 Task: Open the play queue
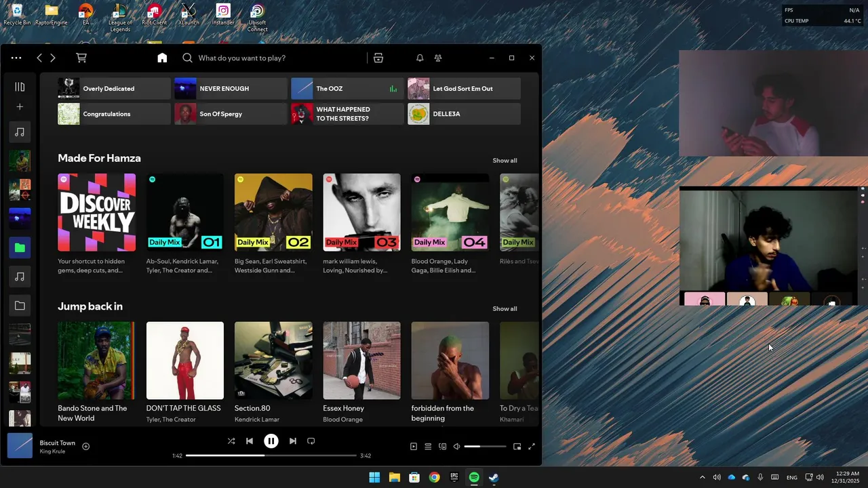(428, 447)
